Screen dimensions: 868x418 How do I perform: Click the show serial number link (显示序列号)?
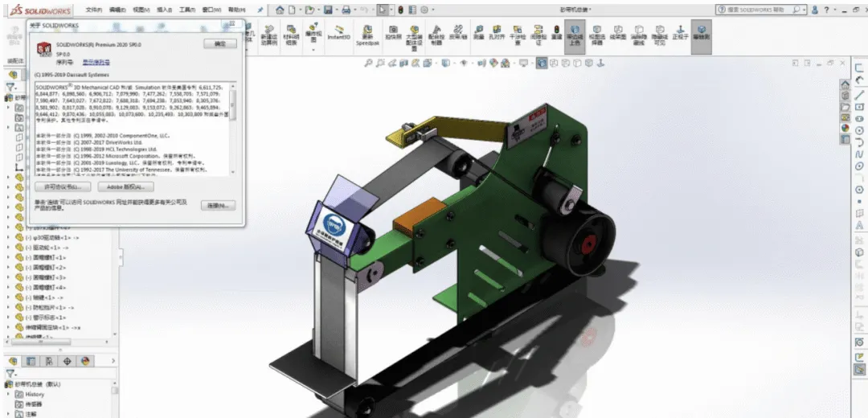(96, 62)
